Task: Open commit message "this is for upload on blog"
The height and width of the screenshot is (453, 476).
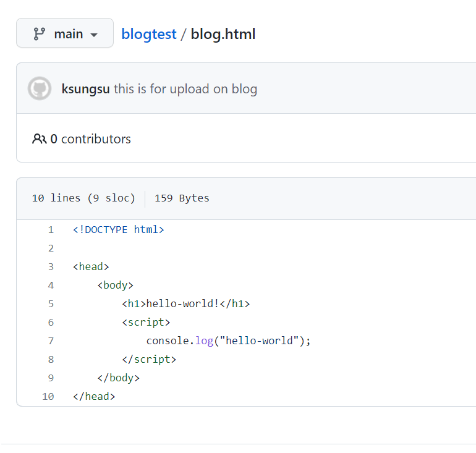Action: 185,89
